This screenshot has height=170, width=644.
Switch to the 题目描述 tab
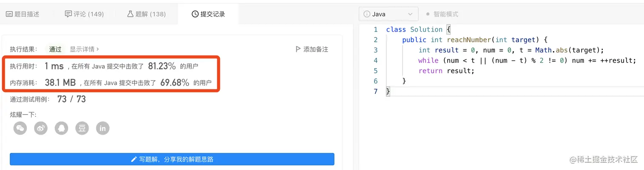[22, 14]
